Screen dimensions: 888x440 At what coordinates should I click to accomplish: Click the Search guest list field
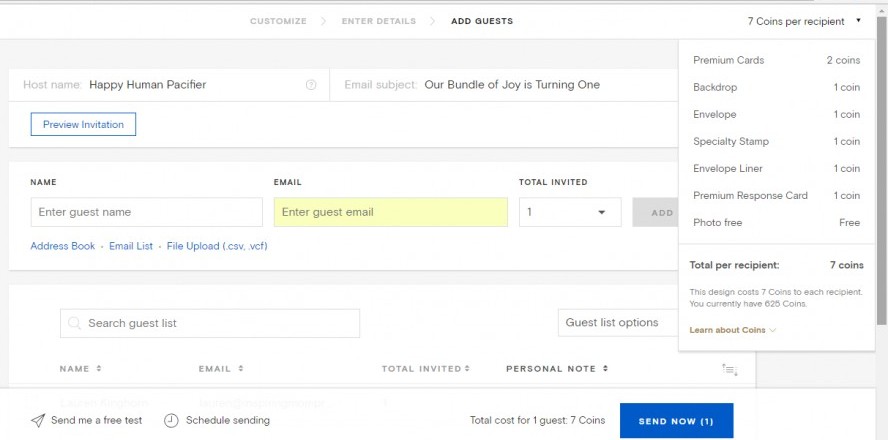[210, 323]
